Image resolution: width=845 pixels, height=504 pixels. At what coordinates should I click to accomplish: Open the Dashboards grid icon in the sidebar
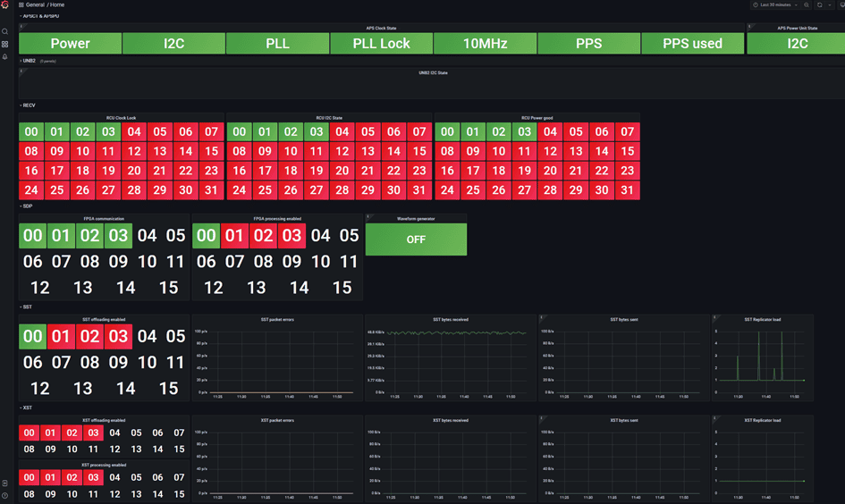click(4, 44)
